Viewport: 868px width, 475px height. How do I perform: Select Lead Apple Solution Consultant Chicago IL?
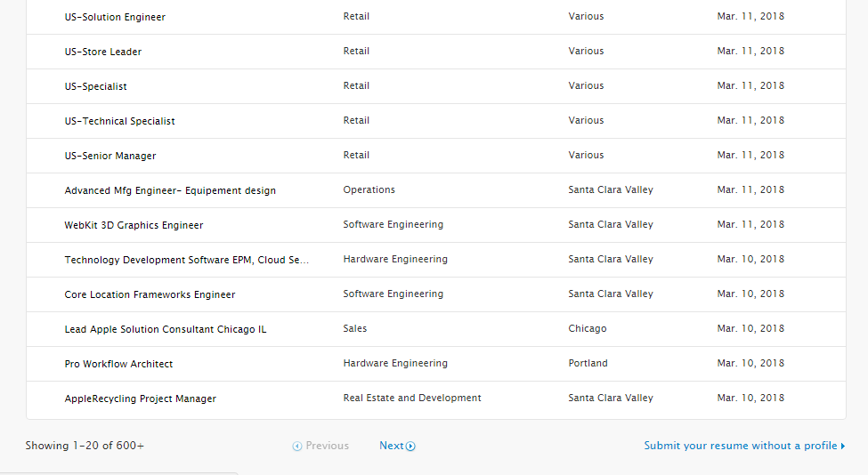coord(166,329)
